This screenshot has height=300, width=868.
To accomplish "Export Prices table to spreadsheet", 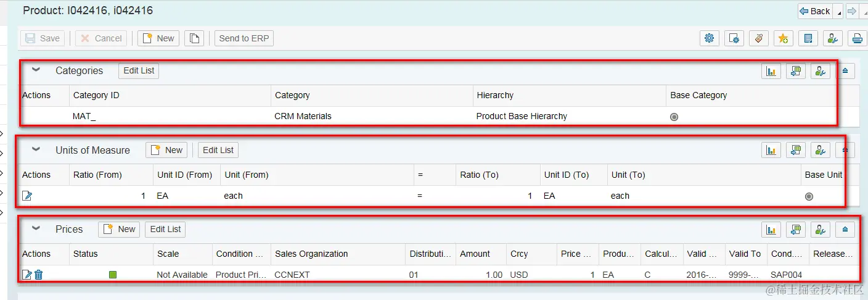I will (795, 230).
